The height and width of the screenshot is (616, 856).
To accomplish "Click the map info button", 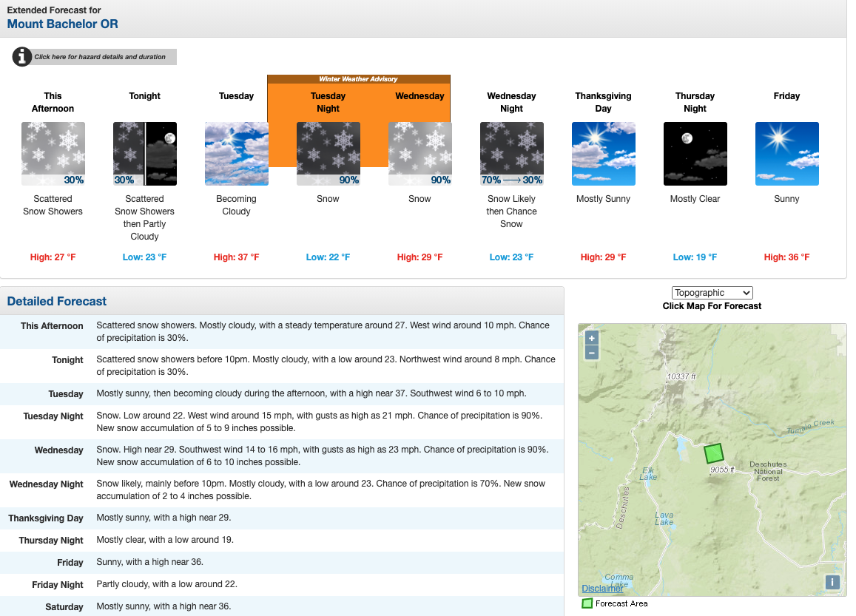I will (832, 582).
